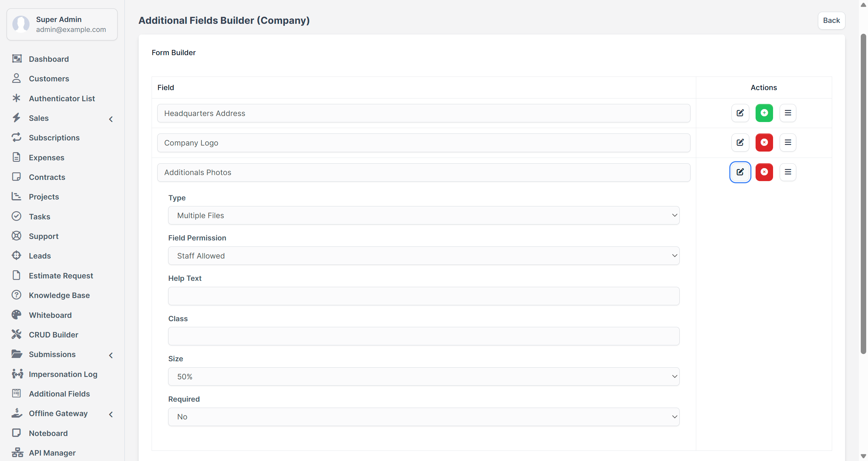Click the Headquarters Address name field

coord(423,113)
